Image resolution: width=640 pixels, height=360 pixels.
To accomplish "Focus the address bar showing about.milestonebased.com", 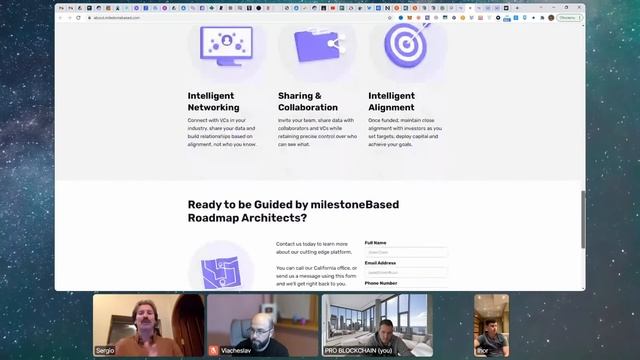I will [x=237, y=18].
